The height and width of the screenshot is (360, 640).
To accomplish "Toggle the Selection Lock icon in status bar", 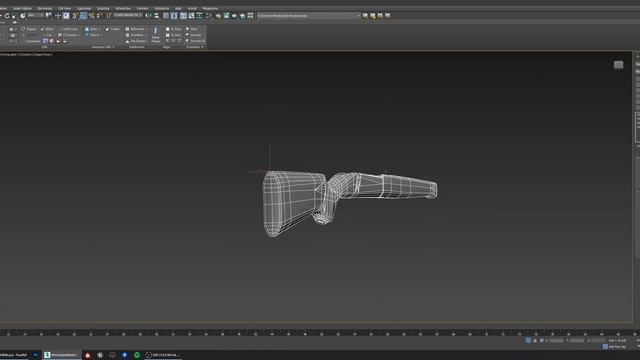I will point(535,340).
